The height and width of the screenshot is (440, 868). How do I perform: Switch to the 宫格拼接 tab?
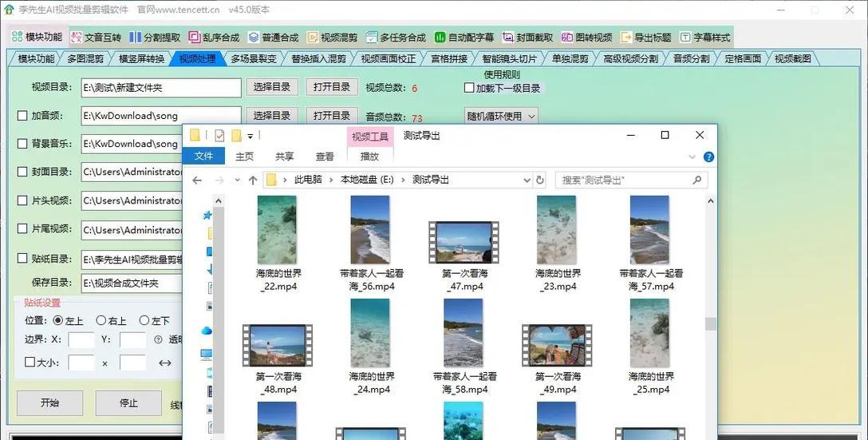[449, 59]
